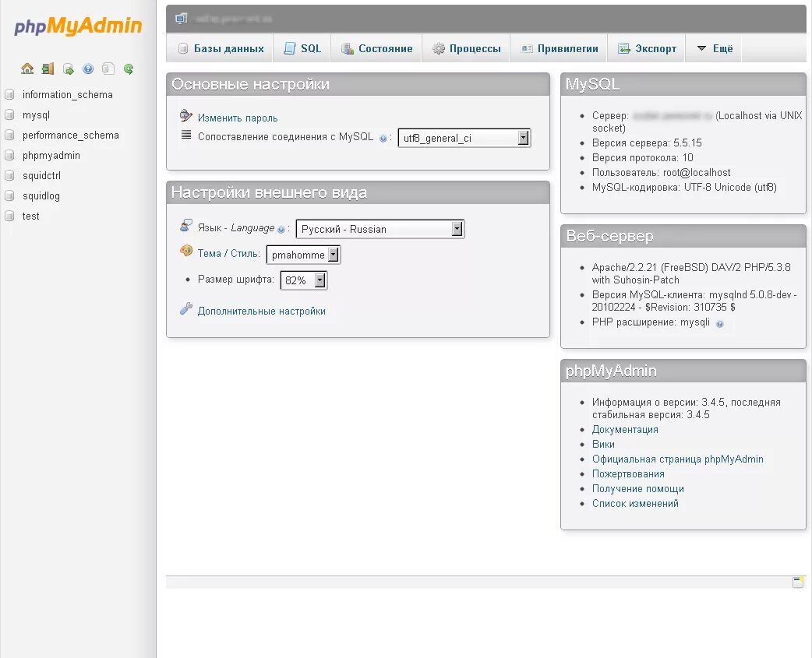
Task: Click the Основные настройки panel header
Action: [358, 84]
